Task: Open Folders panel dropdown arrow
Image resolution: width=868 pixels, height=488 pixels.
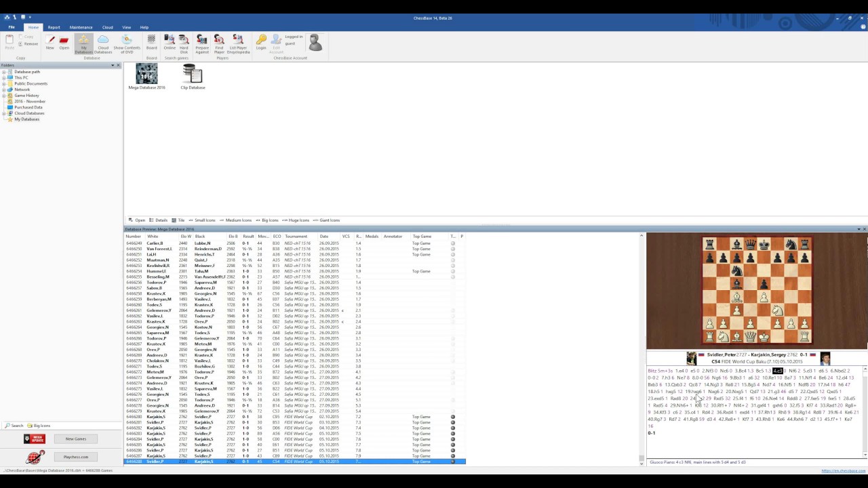Action: tap(113, 65)
